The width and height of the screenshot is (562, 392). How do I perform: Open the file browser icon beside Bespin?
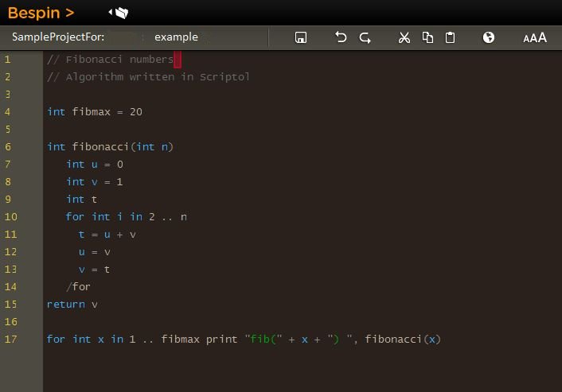[x=119, y=13]
